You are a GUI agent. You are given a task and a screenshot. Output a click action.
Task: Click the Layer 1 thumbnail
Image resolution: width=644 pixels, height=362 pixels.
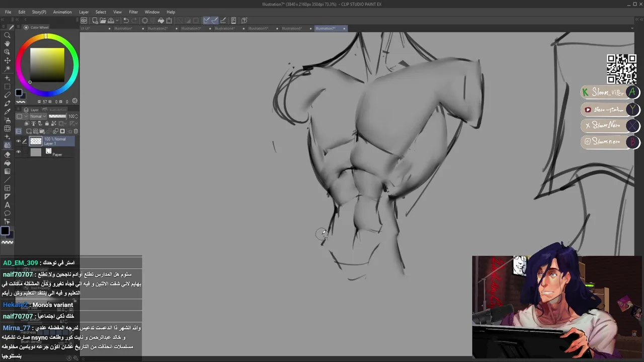36,141
